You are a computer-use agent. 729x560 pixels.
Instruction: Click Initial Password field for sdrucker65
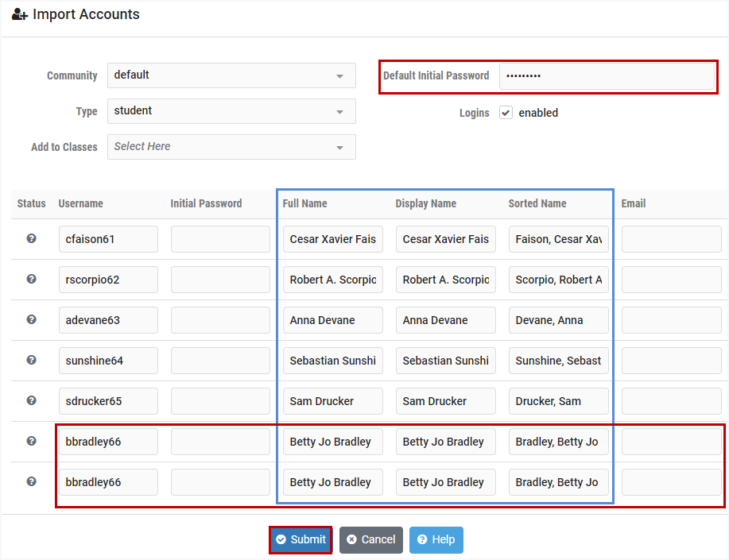tap(220, 401)
